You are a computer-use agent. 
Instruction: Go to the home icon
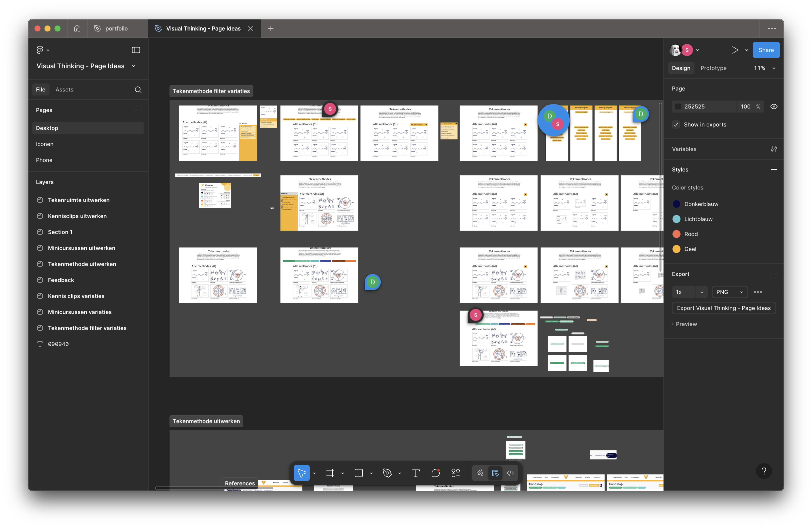77,28
